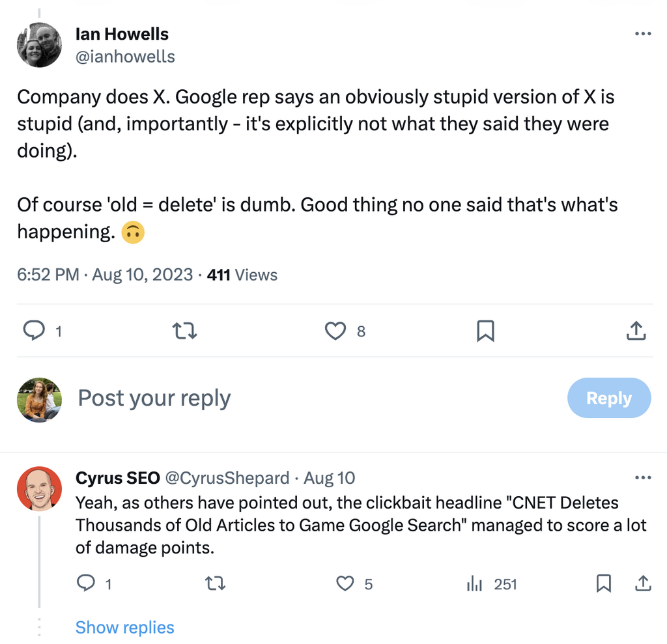Open Cyrus SEO's avatar image

[x=39, y=488]
